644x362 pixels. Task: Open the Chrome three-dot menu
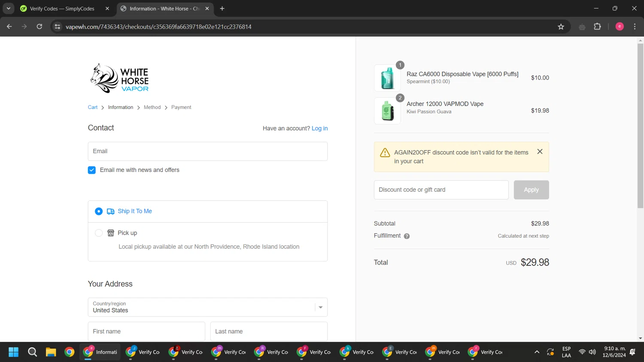pyautogui.click(x=635, y=27)
